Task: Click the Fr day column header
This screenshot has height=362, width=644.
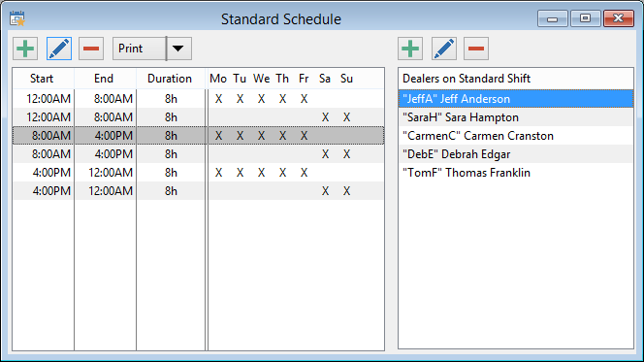Action: (x=304, y=79)
